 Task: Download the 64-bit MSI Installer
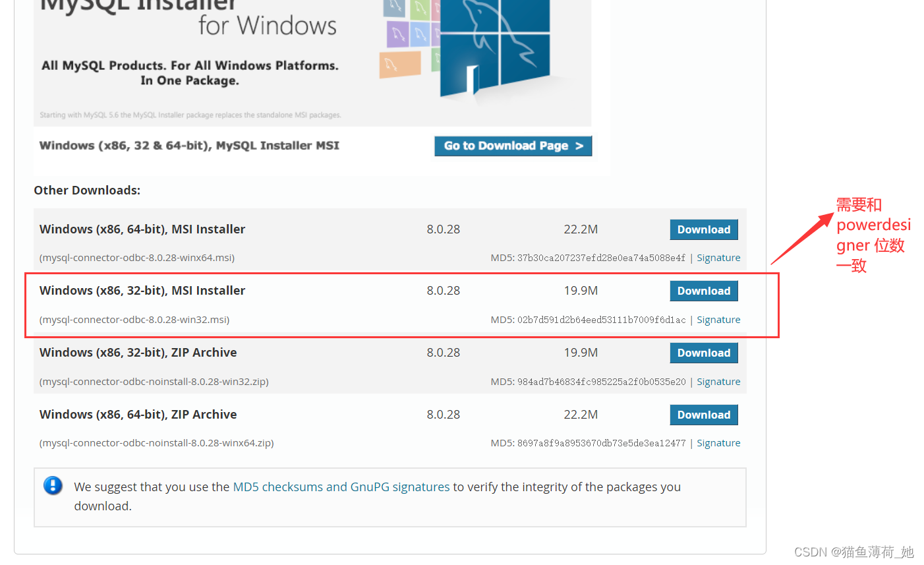pyautogui.click(x=704, y=229)
